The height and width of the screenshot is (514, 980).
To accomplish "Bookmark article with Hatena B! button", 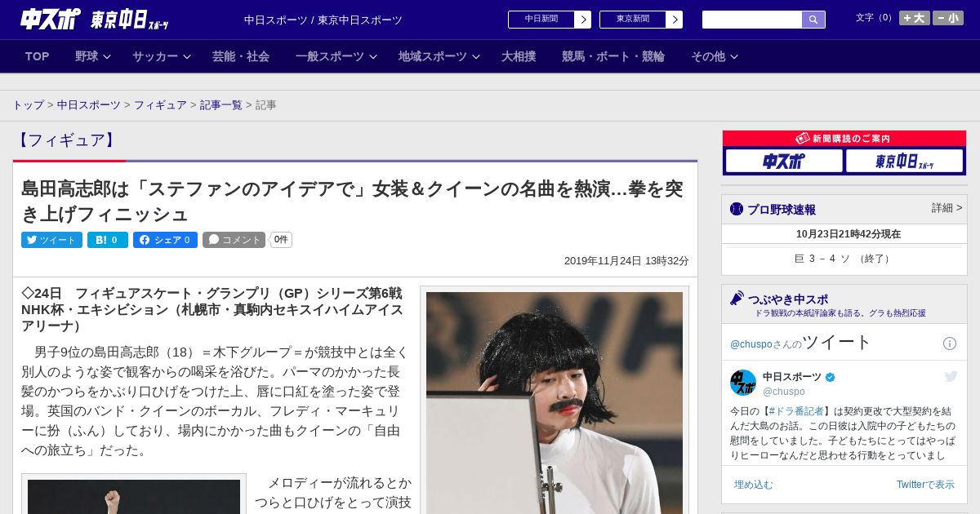I will (108, 240).
